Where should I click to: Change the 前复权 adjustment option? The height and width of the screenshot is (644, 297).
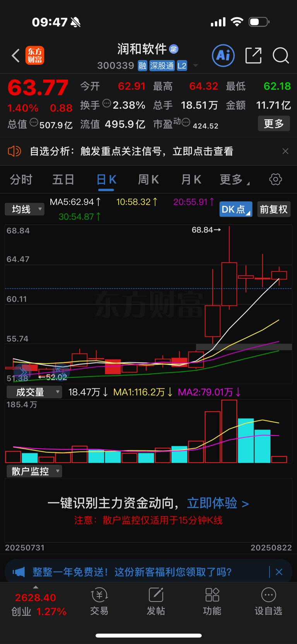point(273,210)
